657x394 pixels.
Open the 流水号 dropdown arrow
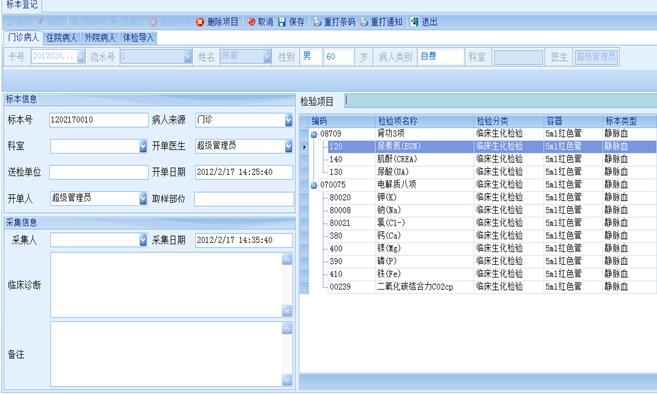188,57
